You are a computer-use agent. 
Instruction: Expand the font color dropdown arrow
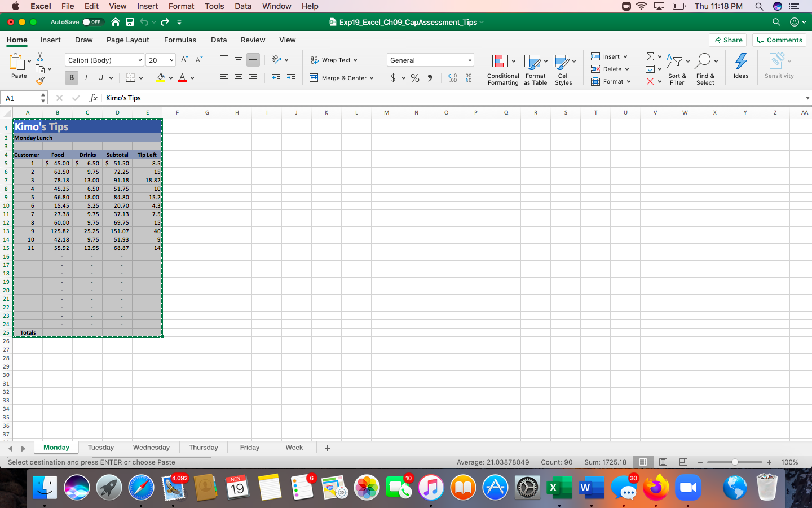pos(191,78)
